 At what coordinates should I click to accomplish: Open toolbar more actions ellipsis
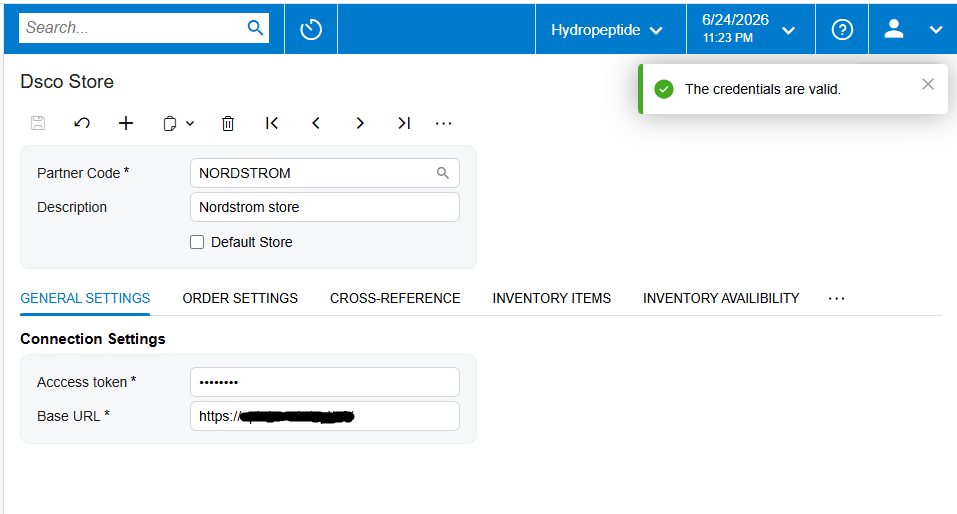point(444,124)
